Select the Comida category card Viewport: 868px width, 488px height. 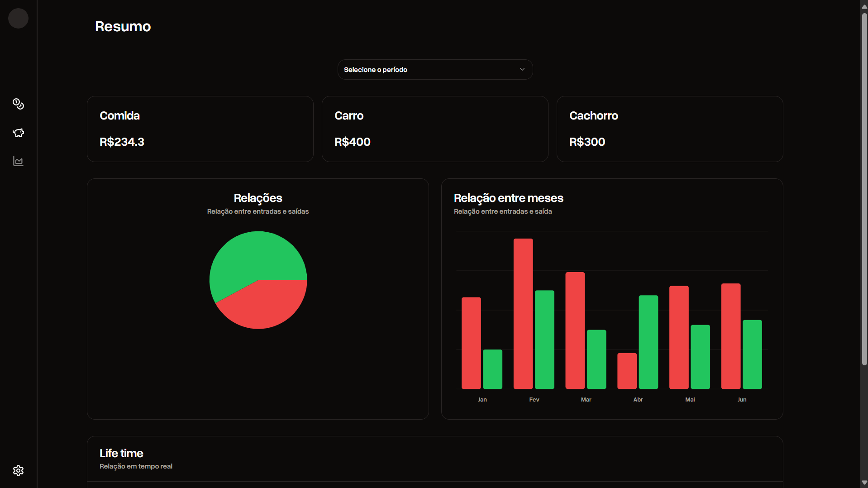200,129
